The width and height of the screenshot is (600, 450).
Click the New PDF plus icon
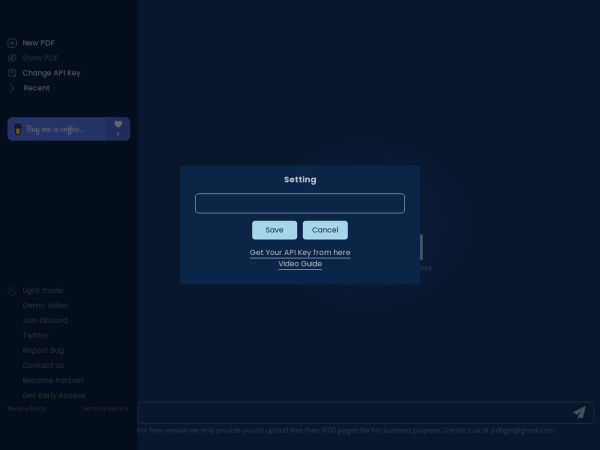coord(12,43)
